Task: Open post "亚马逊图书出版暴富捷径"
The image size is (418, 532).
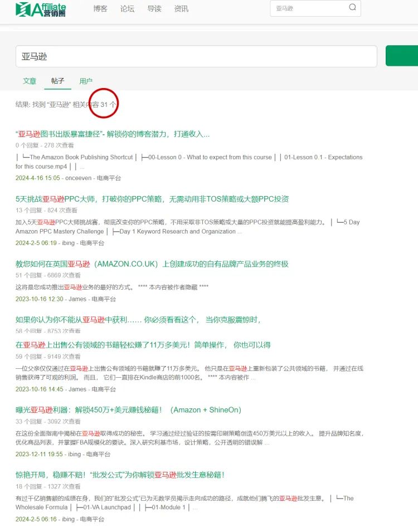Action: pos(113,134)
